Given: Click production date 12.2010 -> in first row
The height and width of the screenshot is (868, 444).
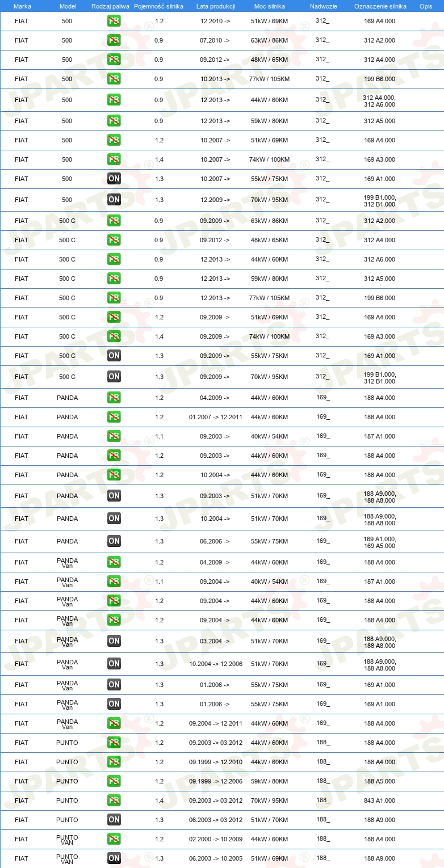Looking at the screenshot, I should pos(215,21).
